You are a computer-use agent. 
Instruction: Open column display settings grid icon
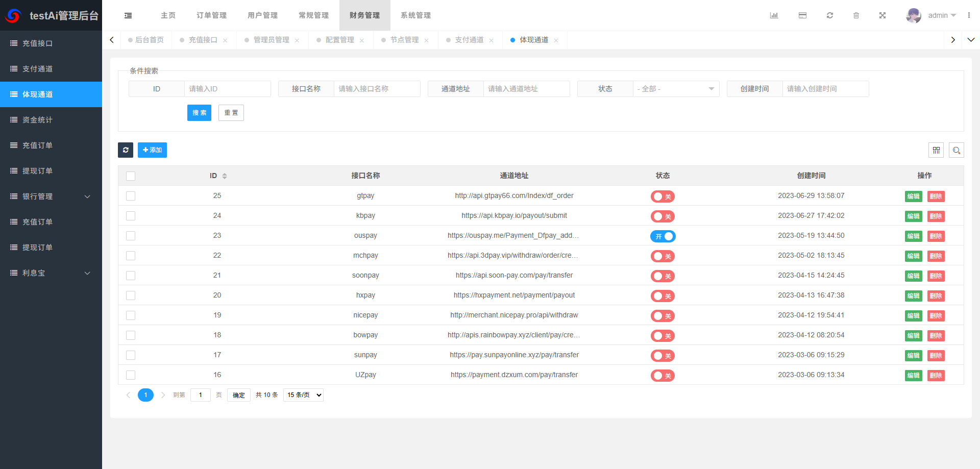937,150
